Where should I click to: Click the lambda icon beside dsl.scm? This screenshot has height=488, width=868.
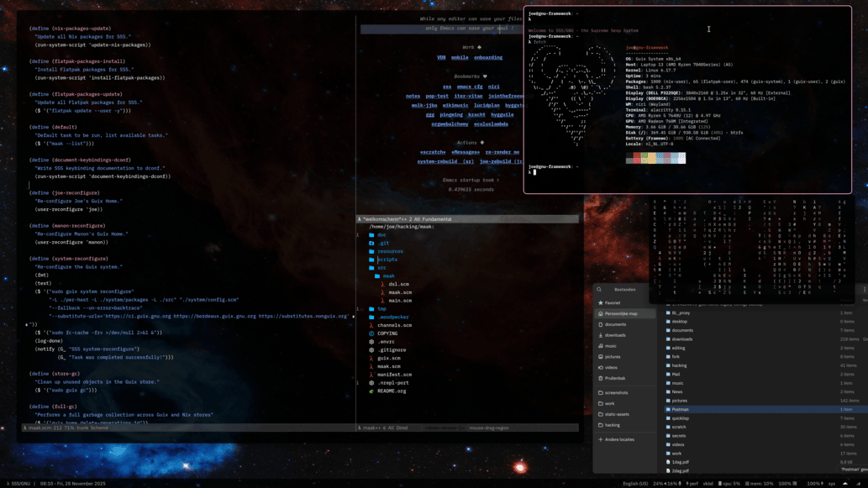pyautogui.click(x=382, y=284)
